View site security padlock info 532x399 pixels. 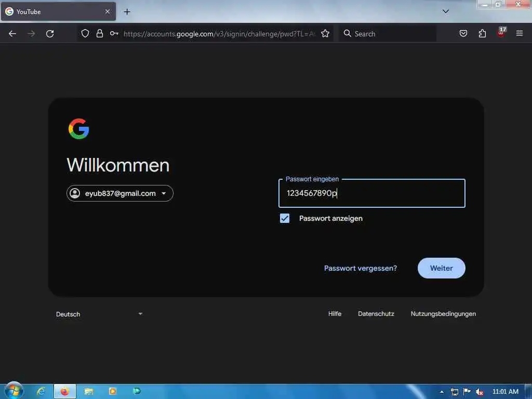[99, 33]
